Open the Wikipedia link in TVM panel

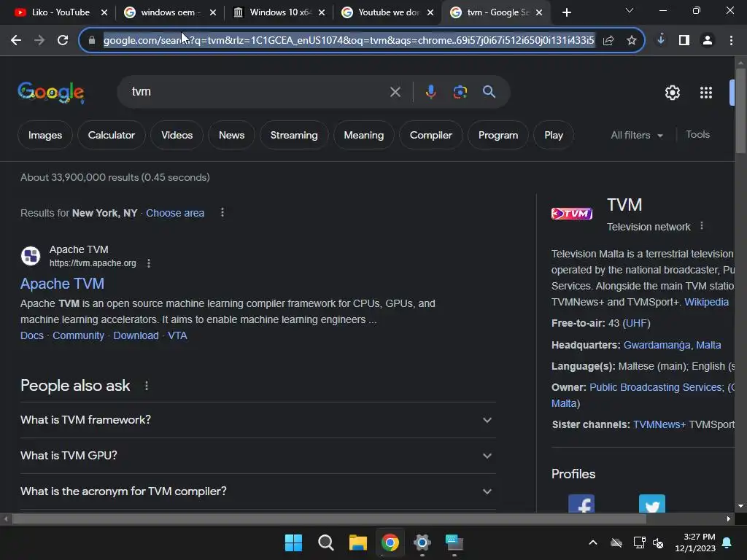(x=706, y=303)
